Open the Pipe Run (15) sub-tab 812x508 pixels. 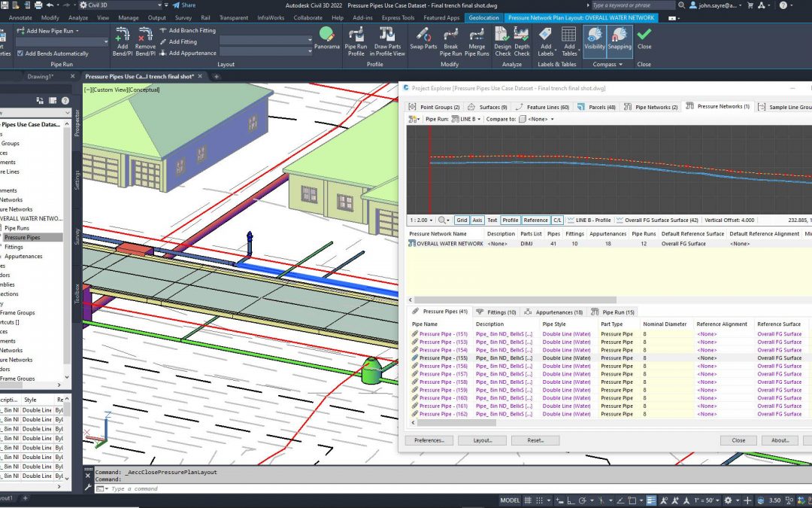pos(613,312)
